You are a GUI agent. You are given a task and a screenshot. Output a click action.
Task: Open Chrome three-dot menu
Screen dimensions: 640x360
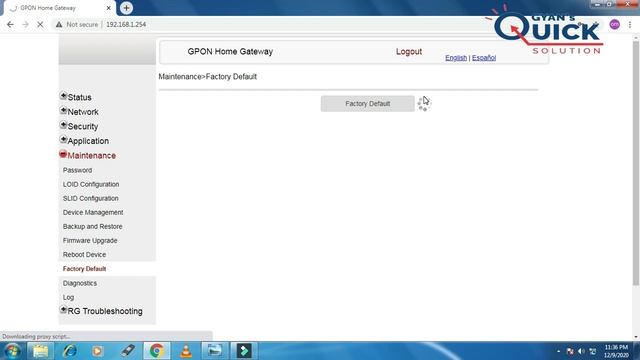(630, 24)
